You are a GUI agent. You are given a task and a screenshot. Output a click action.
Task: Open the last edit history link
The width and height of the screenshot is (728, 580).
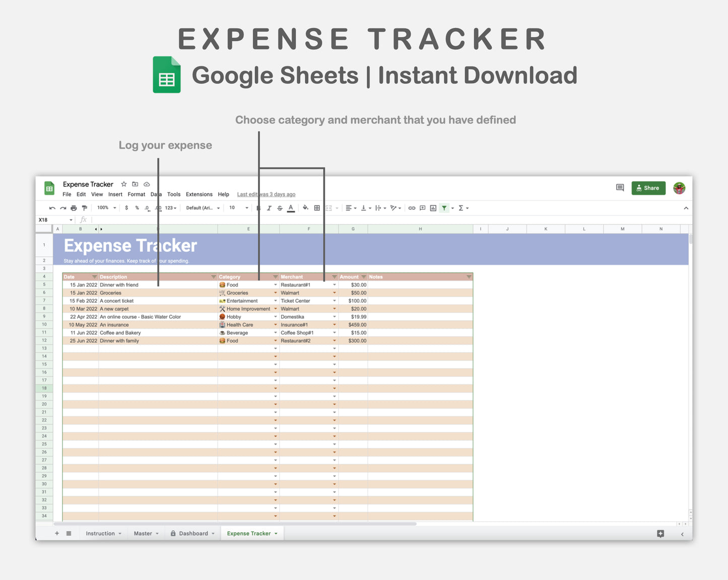(266, 194)
